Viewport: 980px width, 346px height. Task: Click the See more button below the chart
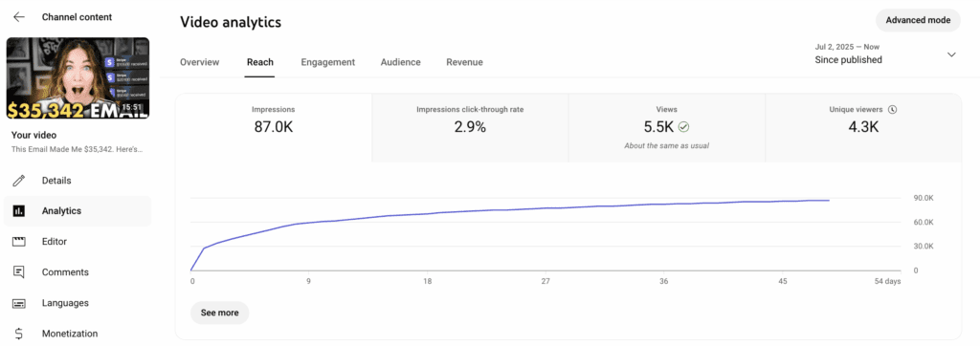point(219,313)
